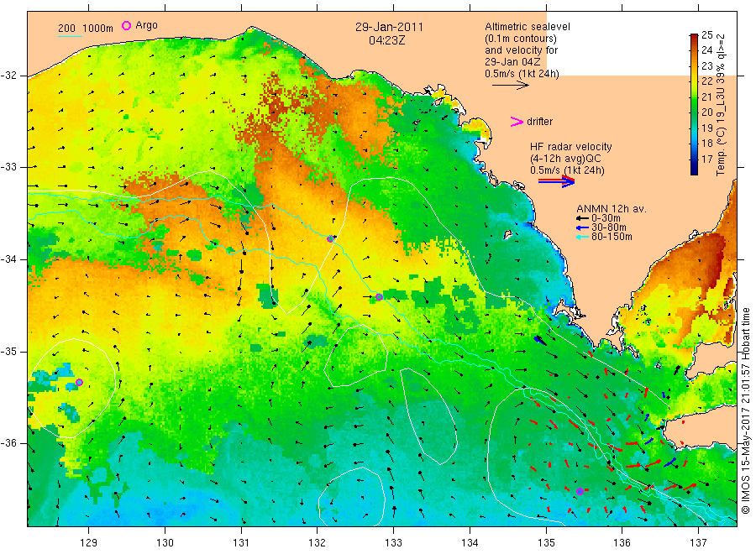Click the blue 30-80m ANMN arrow

583,227
